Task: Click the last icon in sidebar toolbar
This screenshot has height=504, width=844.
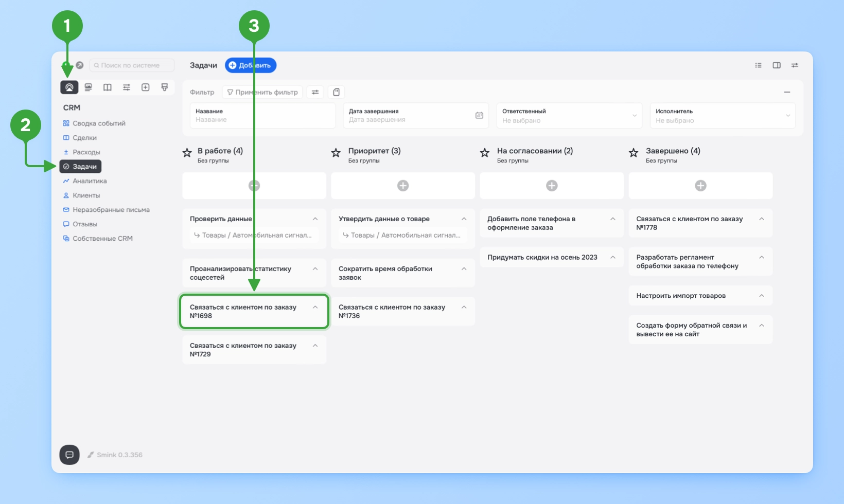Action: pos(164,87)
